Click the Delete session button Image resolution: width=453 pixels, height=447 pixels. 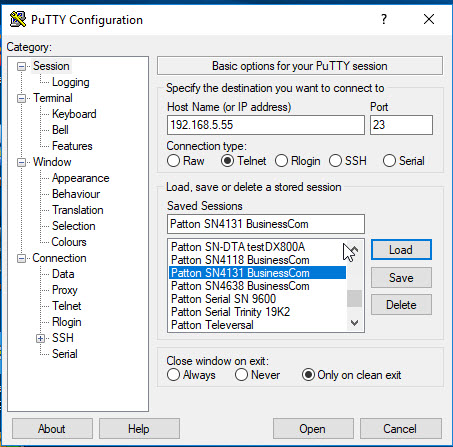[x=401, y=305]
